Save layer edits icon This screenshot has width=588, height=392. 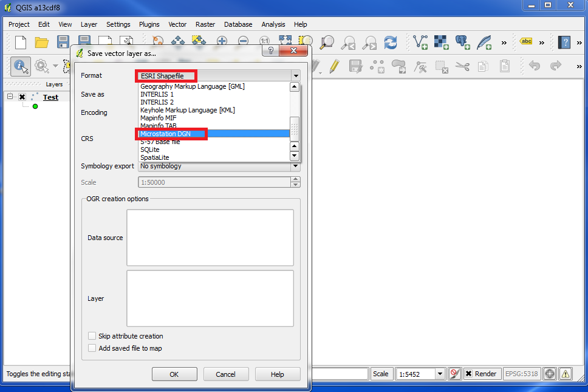355,66
